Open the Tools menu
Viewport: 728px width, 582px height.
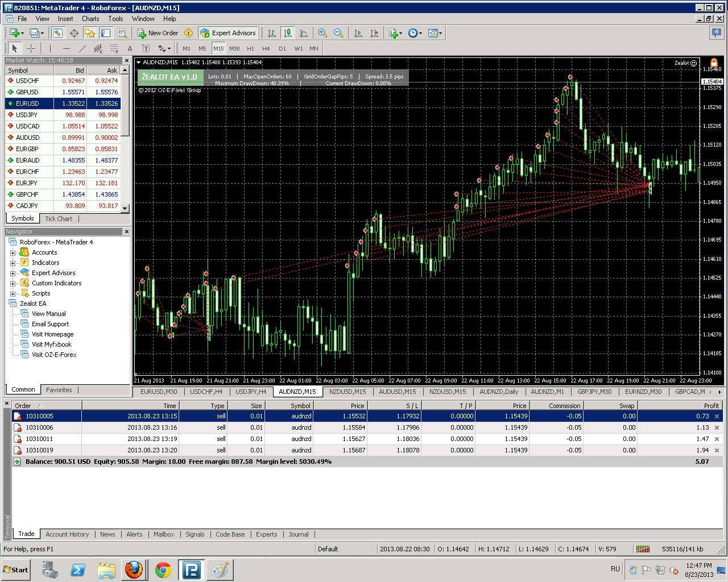pyautogui.click(x=115, y=19)
